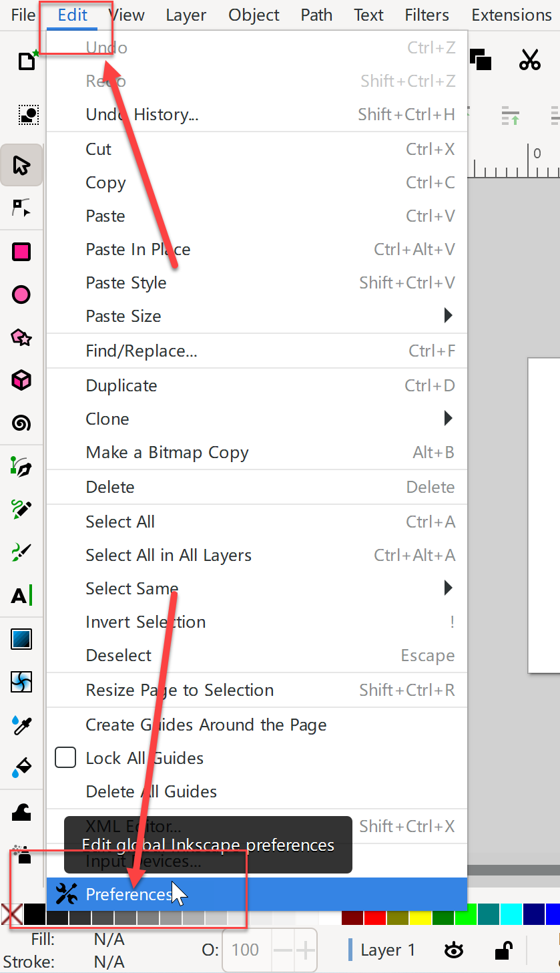The height and width of the screenshot is (973, 560).
Task: Select the 3D Box tool
Action: 21,380
